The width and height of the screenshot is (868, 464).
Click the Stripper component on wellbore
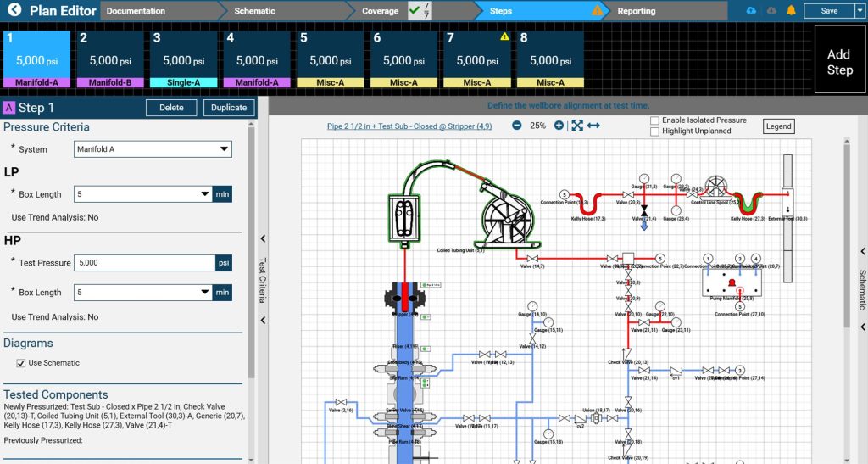404,298
